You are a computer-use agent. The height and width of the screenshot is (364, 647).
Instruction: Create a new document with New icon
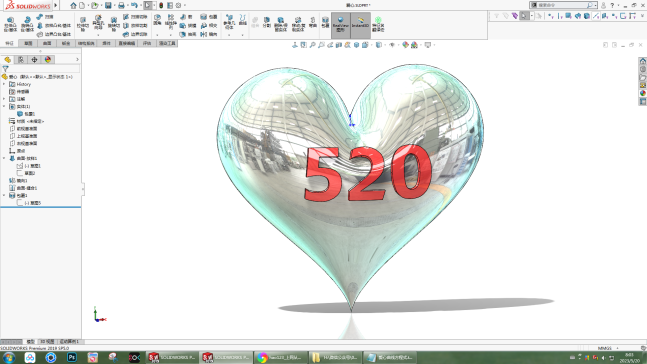pyautogui.click(x=82, y=5)
